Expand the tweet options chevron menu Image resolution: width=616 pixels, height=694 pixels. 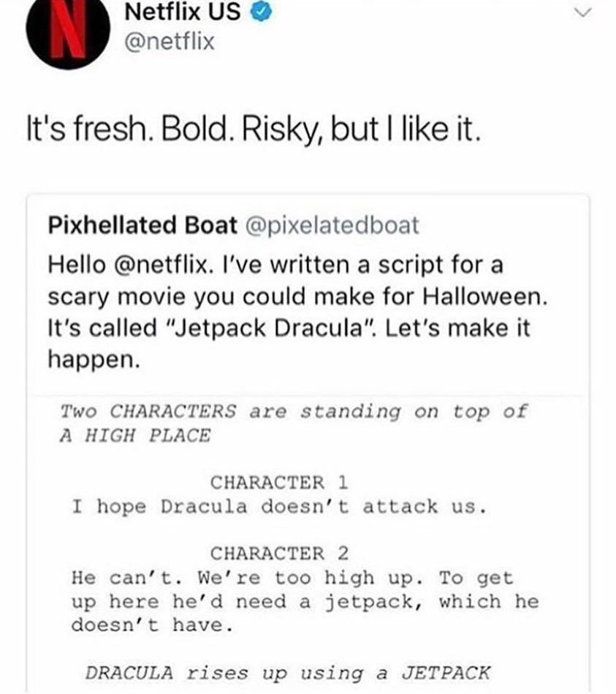click(582, 12)
